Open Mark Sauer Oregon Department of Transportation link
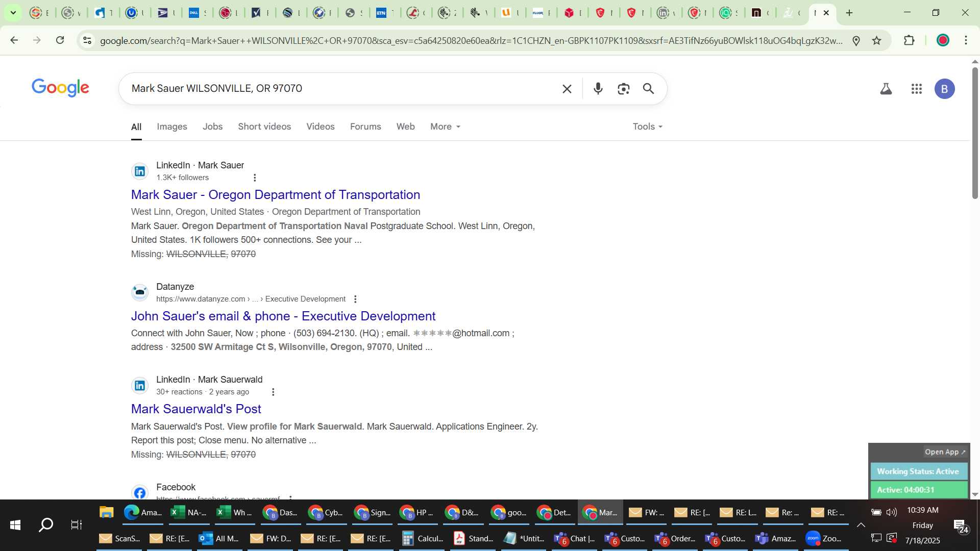The image size is (980, 551). click(x=276, y=195)
